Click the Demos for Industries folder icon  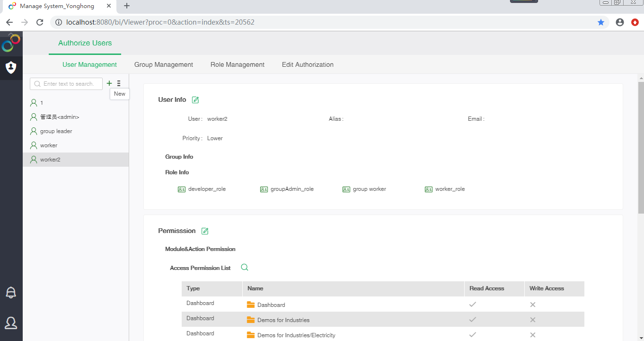pyautogui.click(x=251, y=320)
